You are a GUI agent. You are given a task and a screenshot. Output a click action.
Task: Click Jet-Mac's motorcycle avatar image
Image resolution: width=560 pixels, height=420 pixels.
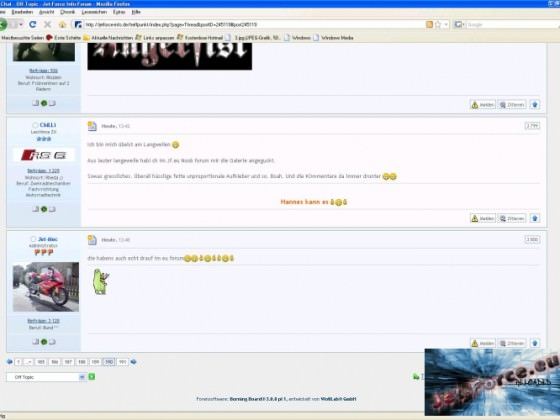46,287
